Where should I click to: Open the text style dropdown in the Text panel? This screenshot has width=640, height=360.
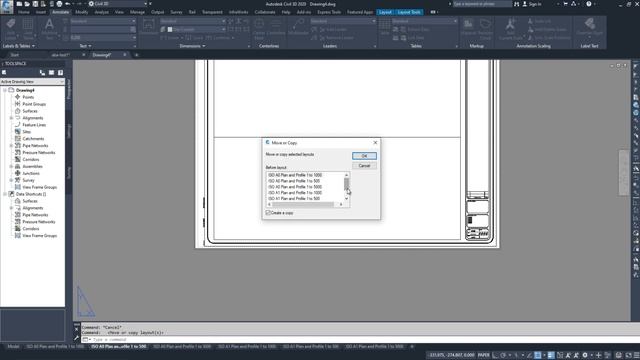(102, 21)
